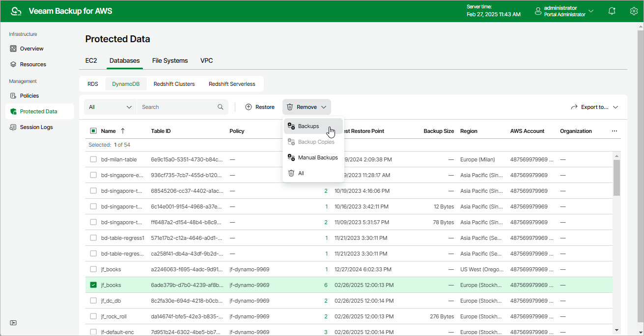Click the three-dot column options icon
This screenshot has width=644, height=336.
pos(614,131)
